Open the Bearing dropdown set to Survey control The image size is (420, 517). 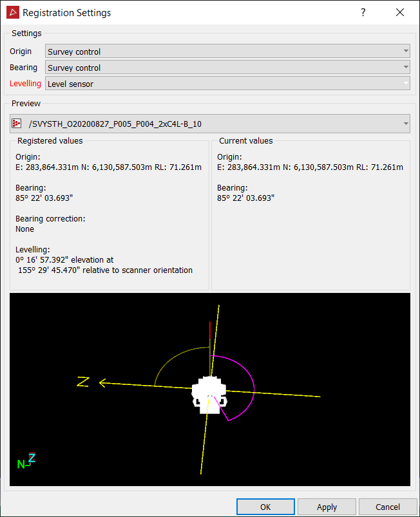[227, 67]
